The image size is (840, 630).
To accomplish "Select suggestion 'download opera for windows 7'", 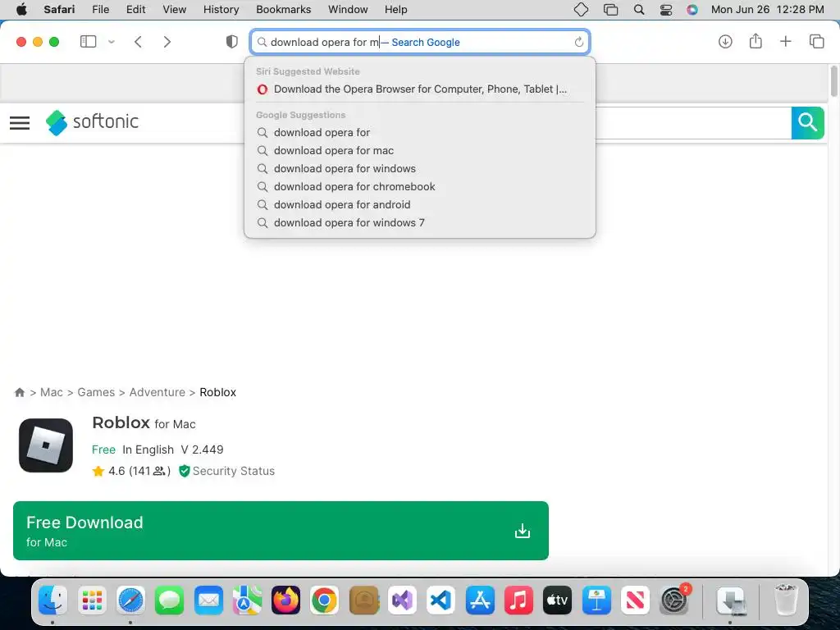I will pyautogui.click(x=419, y=223).
